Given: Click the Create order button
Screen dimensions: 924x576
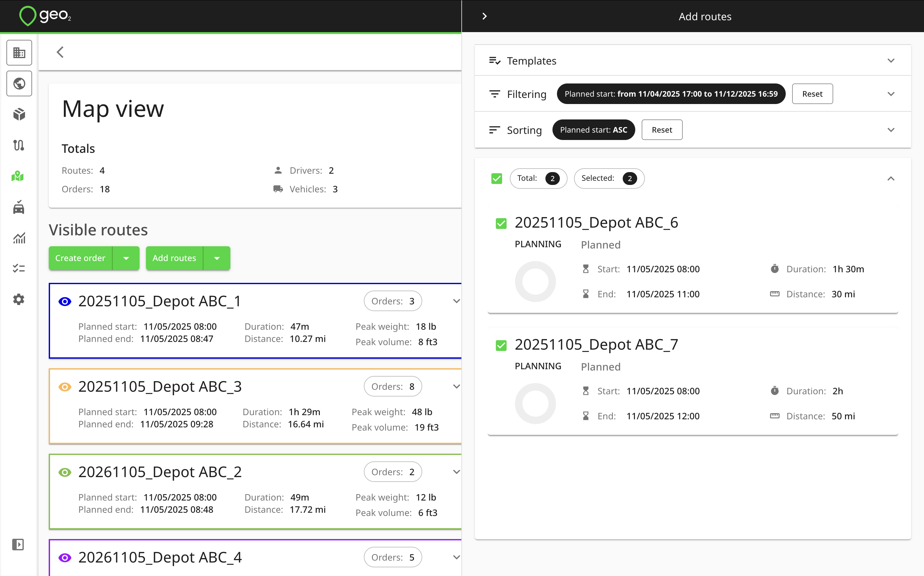Looking at the screenshot, I should [x=80, y=258].
